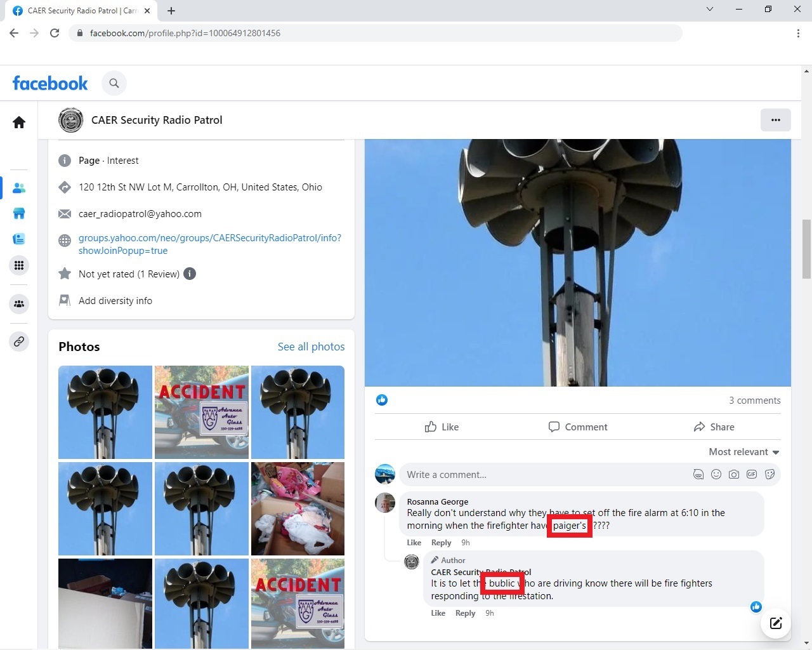Open the toys in boxes photo thumbnail

(x=298, y=508)
